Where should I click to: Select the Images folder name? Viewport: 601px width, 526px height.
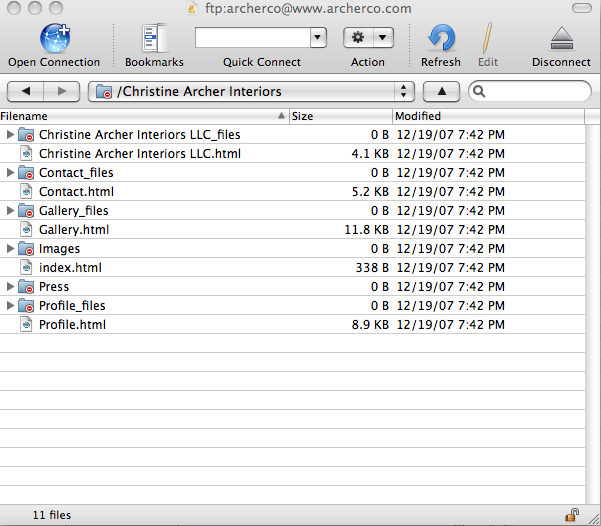tap(59, 249)
